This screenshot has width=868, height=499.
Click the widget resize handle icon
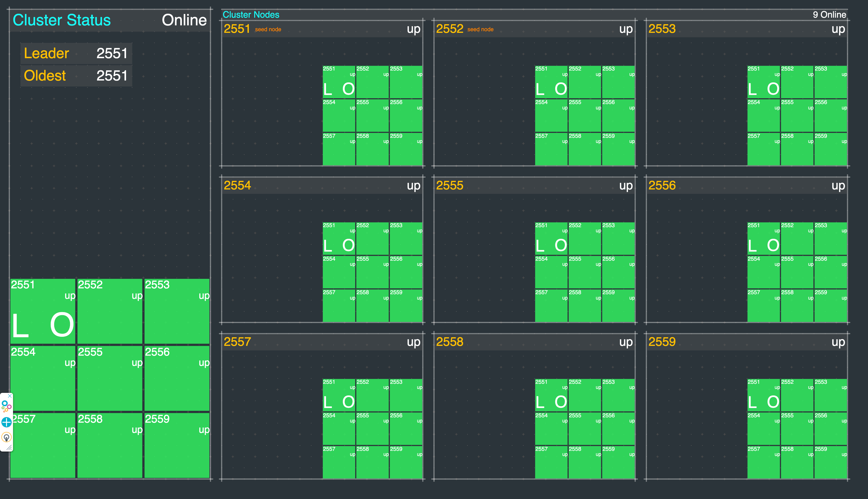pos(9,448)
